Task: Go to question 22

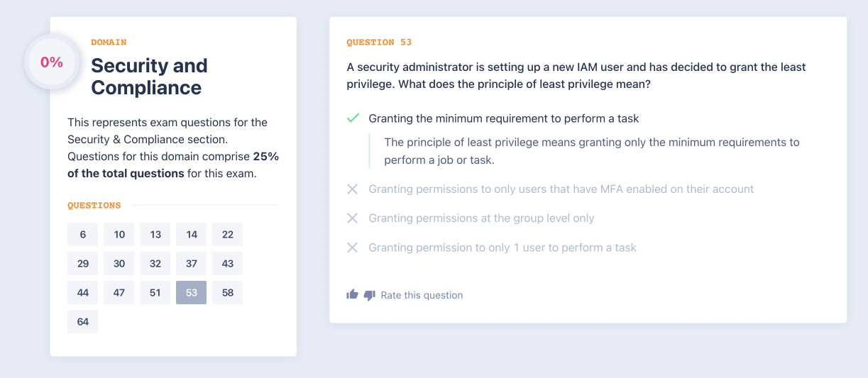Action: pos(227,235)
